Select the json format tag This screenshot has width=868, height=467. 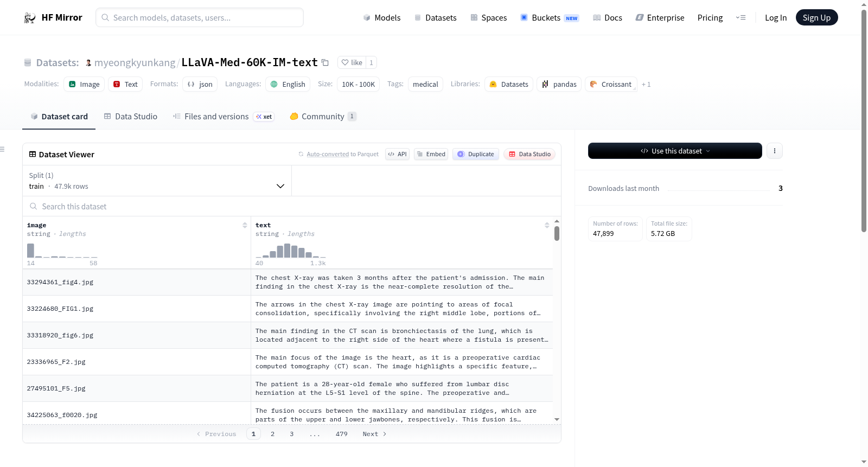click(x=200, y=84)
